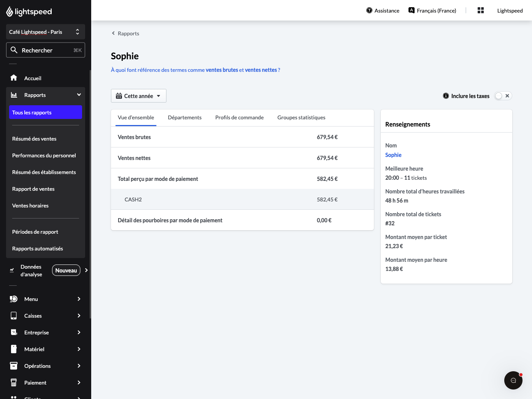Image resolution: width=532 pixels, height=399 pixels.
Task: Open the apps grid icon
Action: click(481, 11)
